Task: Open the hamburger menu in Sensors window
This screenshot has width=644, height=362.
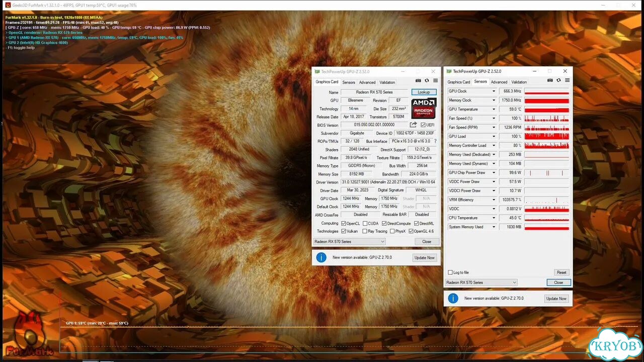Action: 567,80
